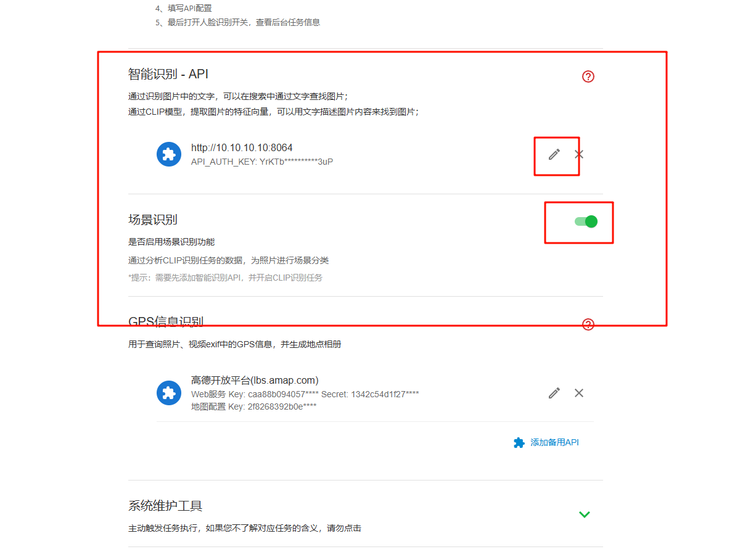756x557 pixels.
Task: Open help for GPS信息识别 section
Action: click(x=588, y=324)
